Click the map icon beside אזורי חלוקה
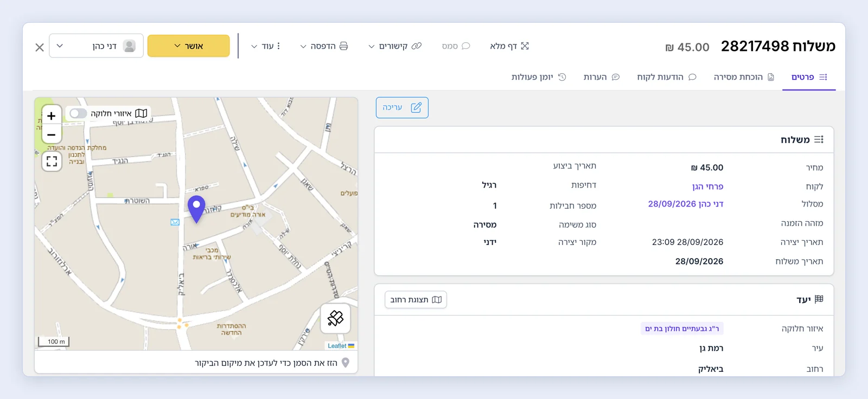 (141, 113)
